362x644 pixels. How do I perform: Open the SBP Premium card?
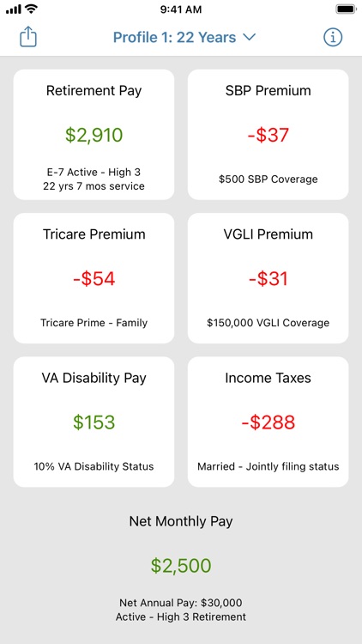tap(268, 135)
